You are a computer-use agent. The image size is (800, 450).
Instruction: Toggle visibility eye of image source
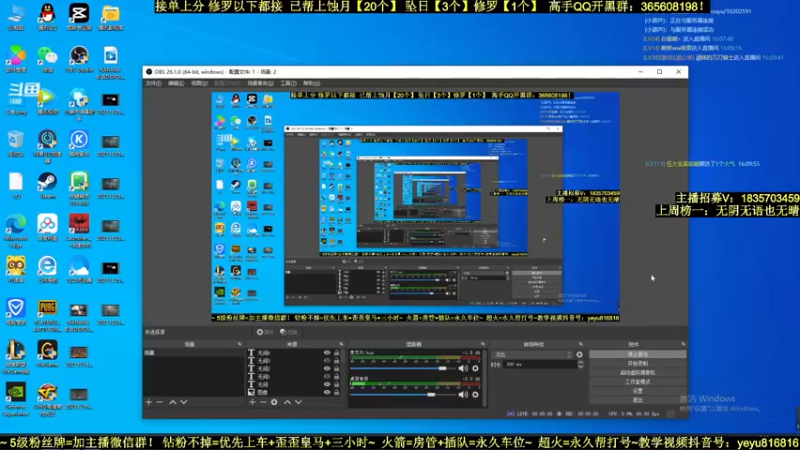[327, 392]
